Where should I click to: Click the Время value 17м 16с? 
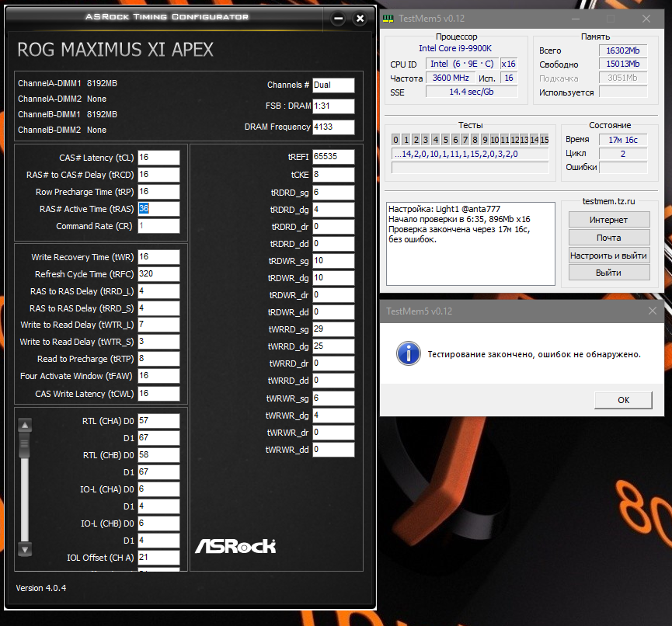pos(623,140)
